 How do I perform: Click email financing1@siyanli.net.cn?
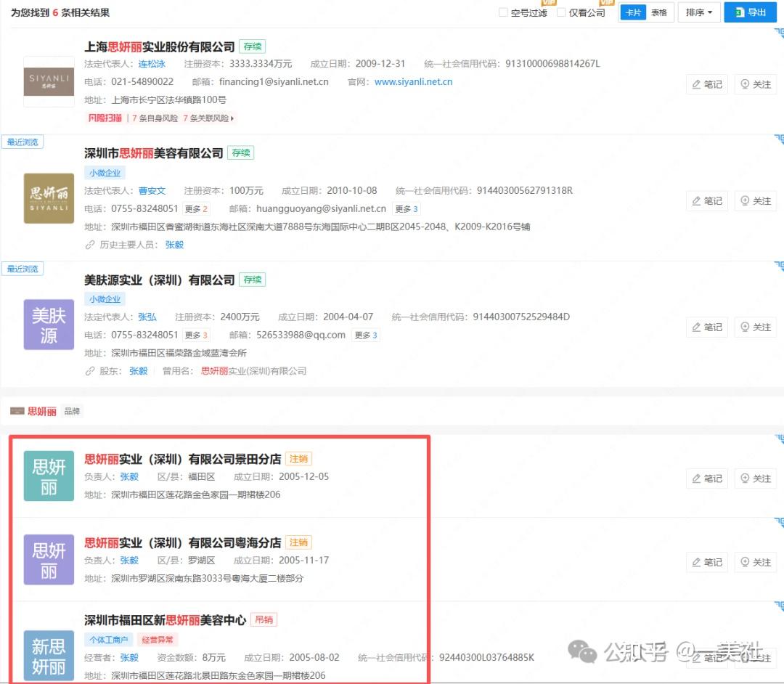point(274,82)
